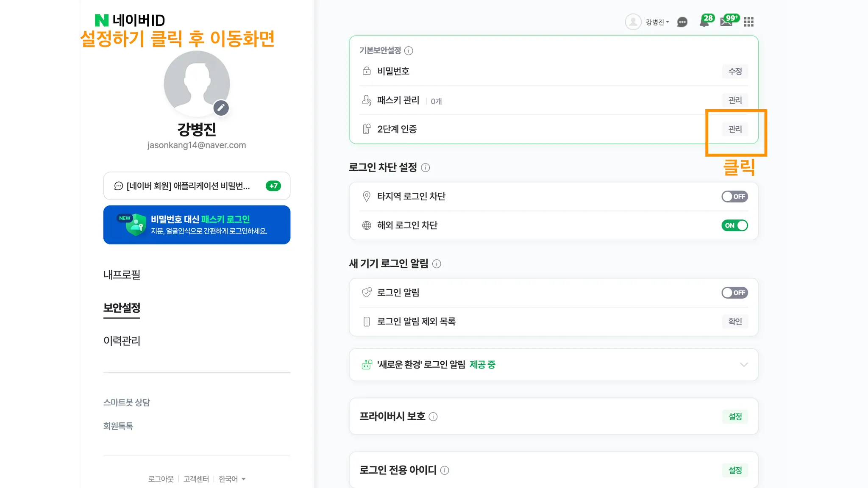
Task: Show info for 기본보안설정
Action: pyautogui.click(x=409, y=51)
